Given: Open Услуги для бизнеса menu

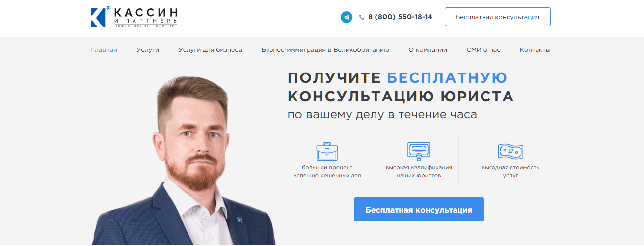Looking at the screenshot, I should (x=210, y=49).
